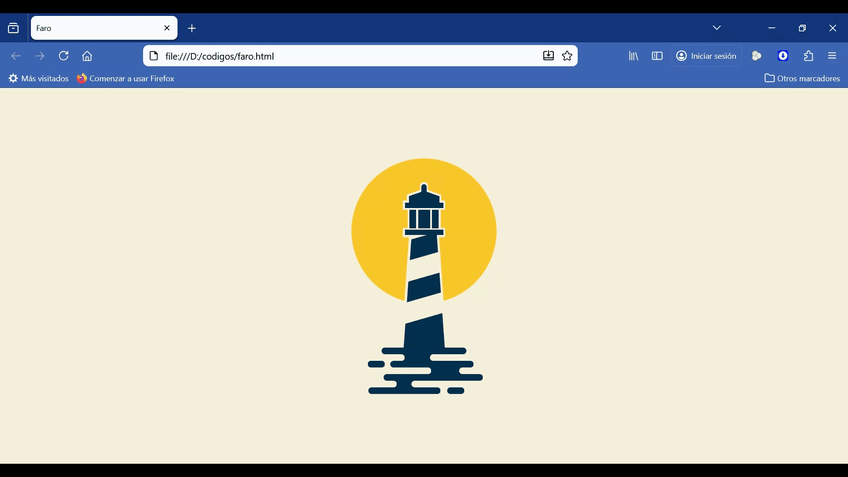The image size is (848, 477).
Task: Switch to the Faro tab
Action: pyautogui.click(x=104, y=28)
